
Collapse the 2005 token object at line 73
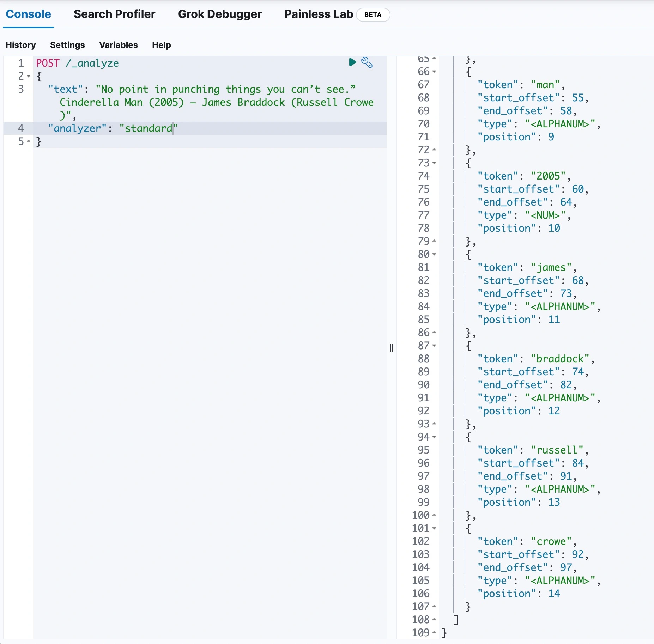tap(434, 163)
